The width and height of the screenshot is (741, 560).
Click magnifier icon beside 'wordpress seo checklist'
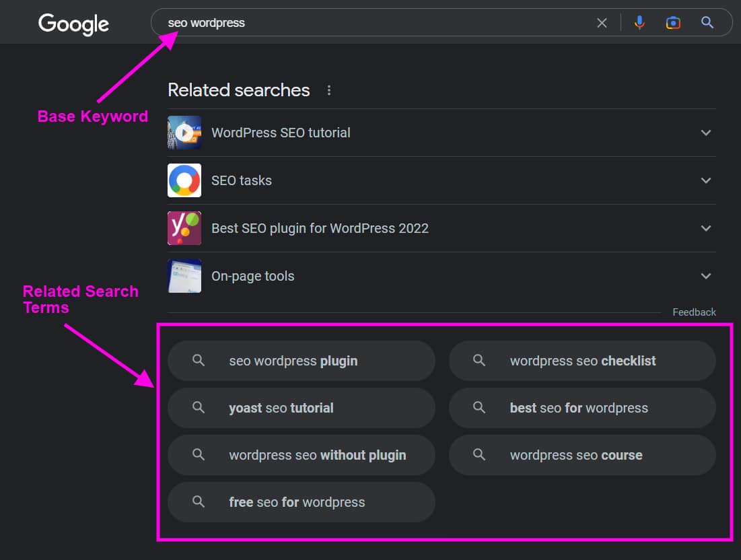[479, 361]
